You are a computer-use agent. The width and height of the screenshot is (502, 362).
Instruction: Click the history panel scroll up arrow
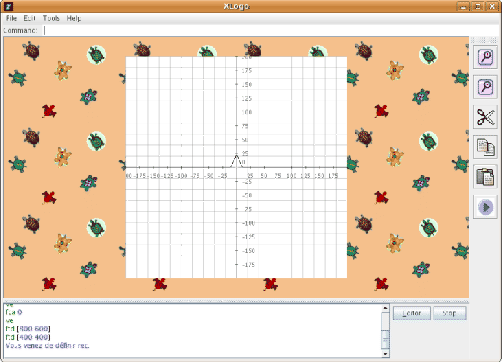pos(385,308)
